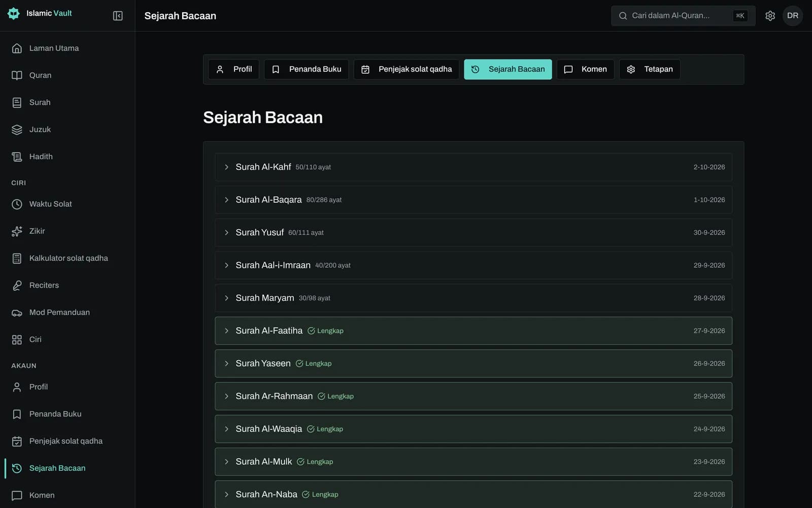Image resolution: width=812 pixels, height=508 pixels.
Task: Open Mod Pemanduan car icon
Action: coord(17,312)
